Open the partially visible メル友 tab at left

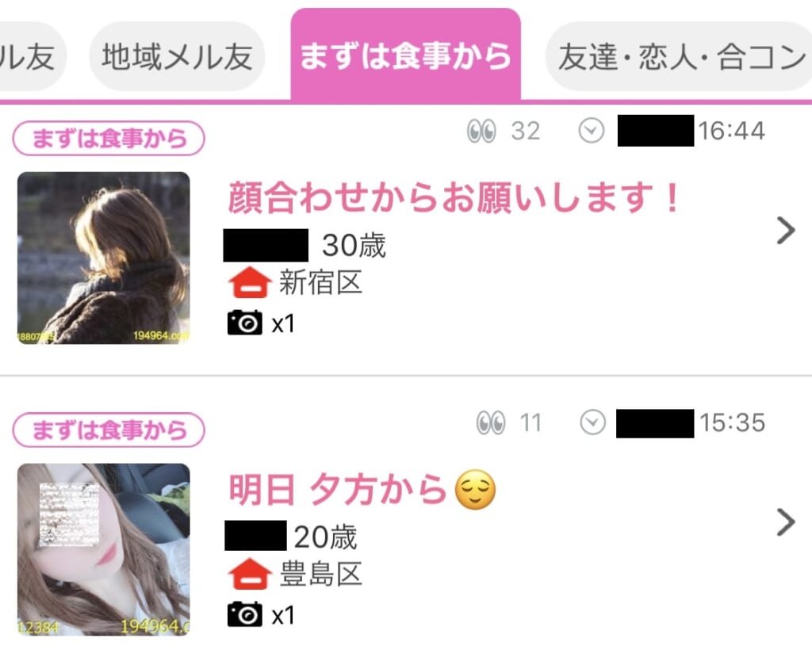tap(32, 56)
